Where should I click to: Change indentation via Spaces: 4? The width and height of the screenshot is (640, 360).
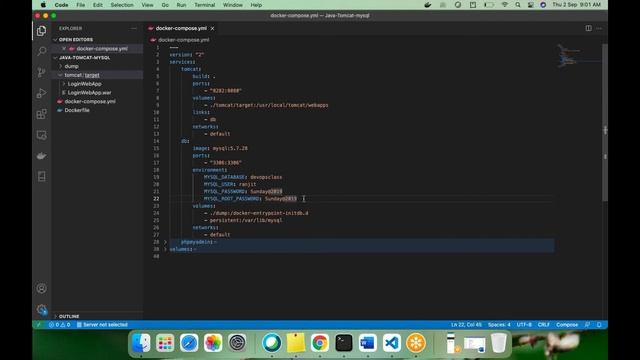pyautogui.click(x=499, y=325)
